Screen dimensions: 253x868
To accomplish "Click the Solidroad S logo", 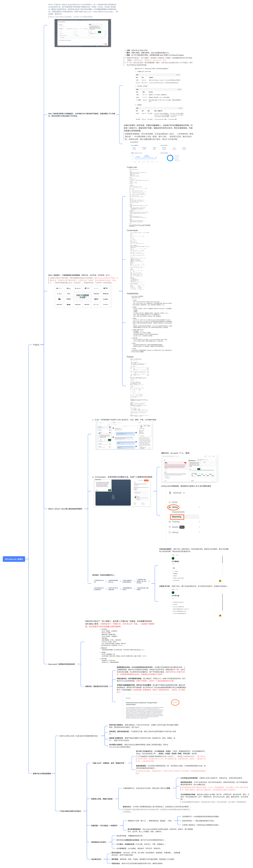I will [x=170, y=493].
